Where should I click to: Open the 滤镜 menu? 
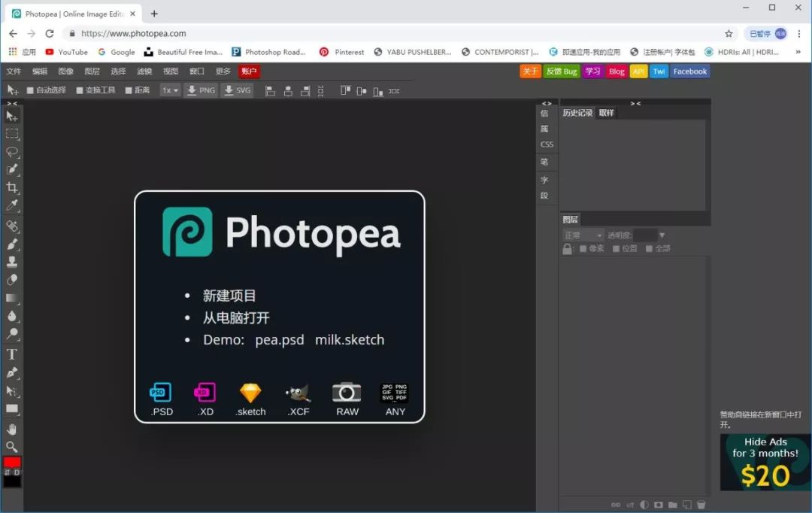[144, 71]
